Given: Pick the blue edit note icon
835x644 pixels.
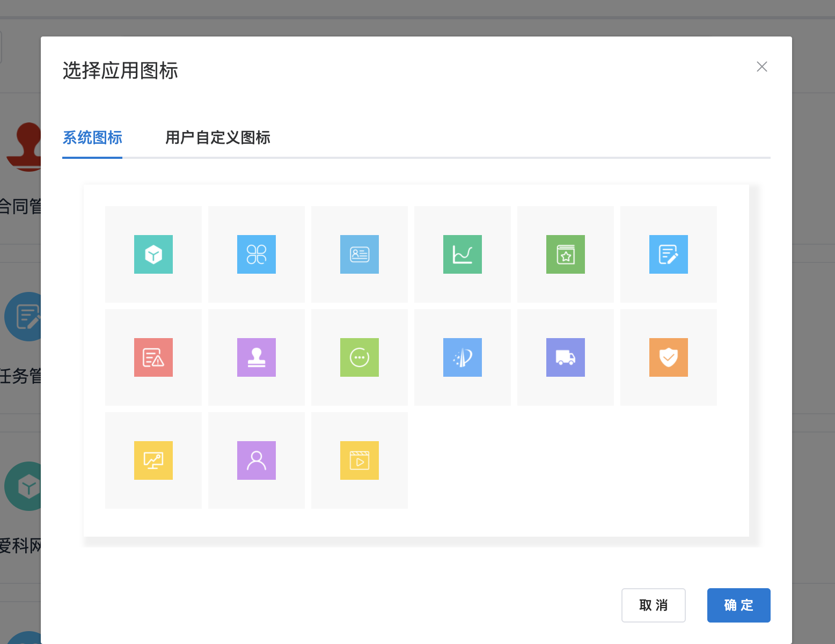Looking at the screenshot, I should click(x=669, y=254).
